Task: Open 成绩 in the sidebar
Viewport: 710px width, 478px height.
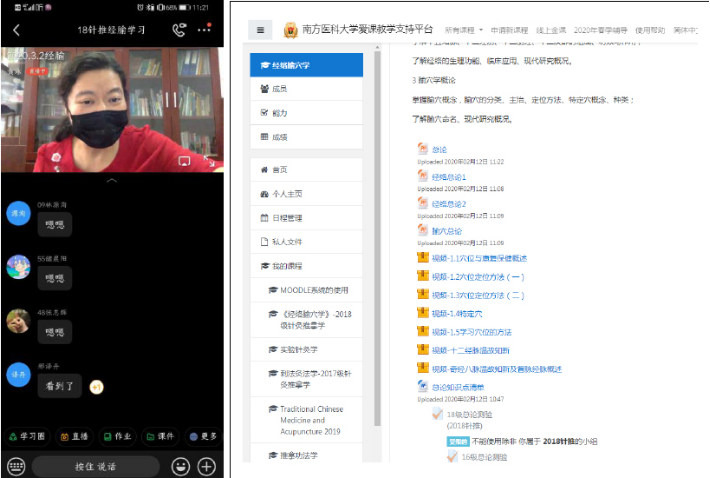Action: pos(307,137)
